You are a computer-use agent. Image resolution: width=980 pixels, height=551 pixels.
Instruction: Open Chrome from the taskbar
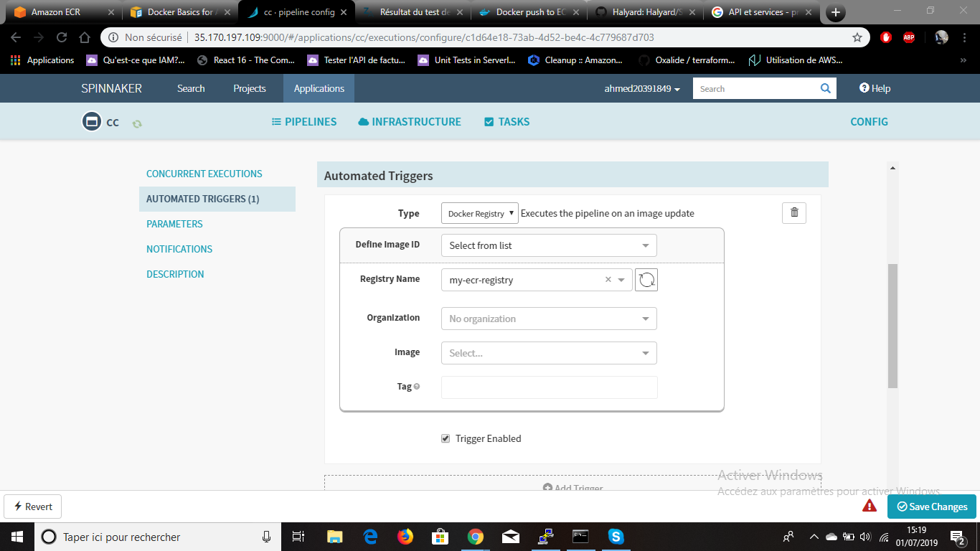click(x=475, y=536)
